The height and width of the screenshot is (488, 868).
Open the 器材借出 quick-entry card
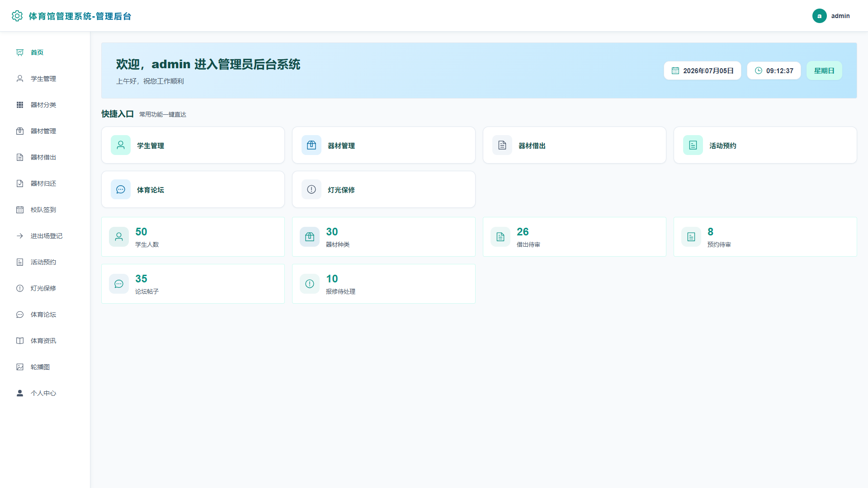pyautogui.click(x=575, y=145)
